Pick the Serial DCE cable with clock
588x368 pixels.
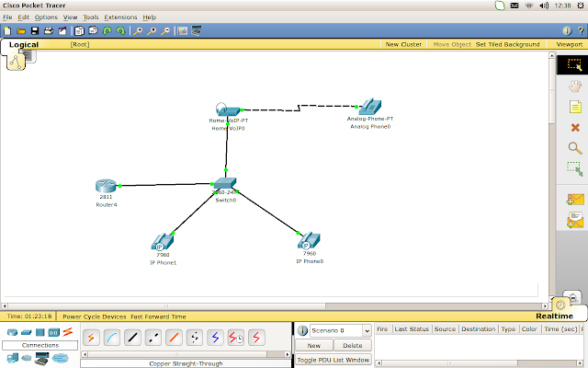pos(236,338)
